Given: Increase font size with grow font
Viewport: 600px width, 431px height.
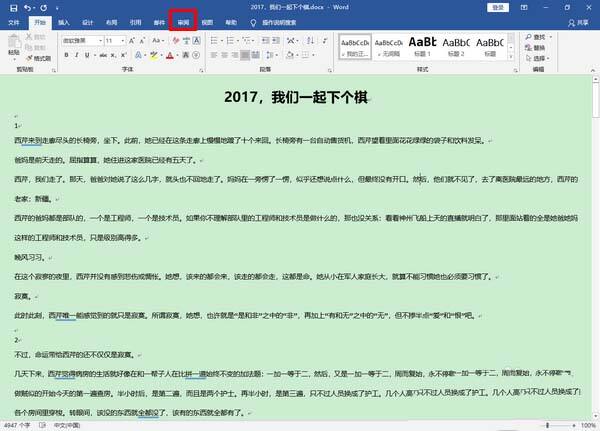Looking at the screenshot, I should click(132, 41).
